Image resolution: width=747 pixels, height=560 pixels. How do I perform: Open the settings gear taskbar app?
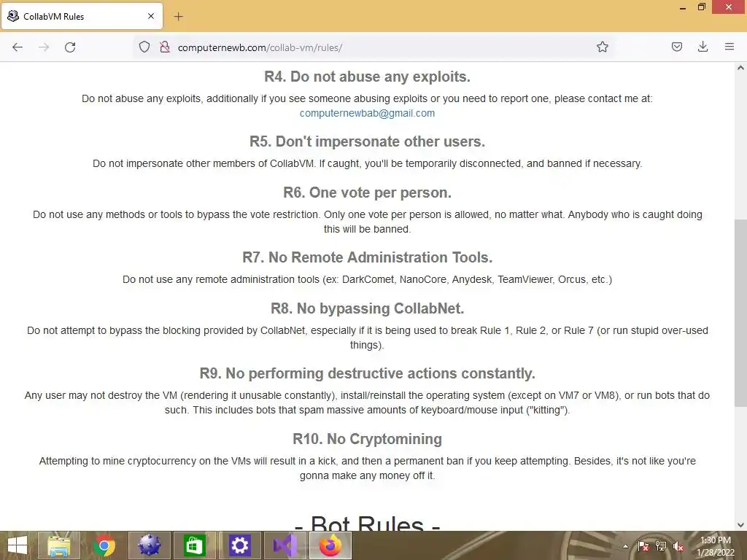click(239, 545)
